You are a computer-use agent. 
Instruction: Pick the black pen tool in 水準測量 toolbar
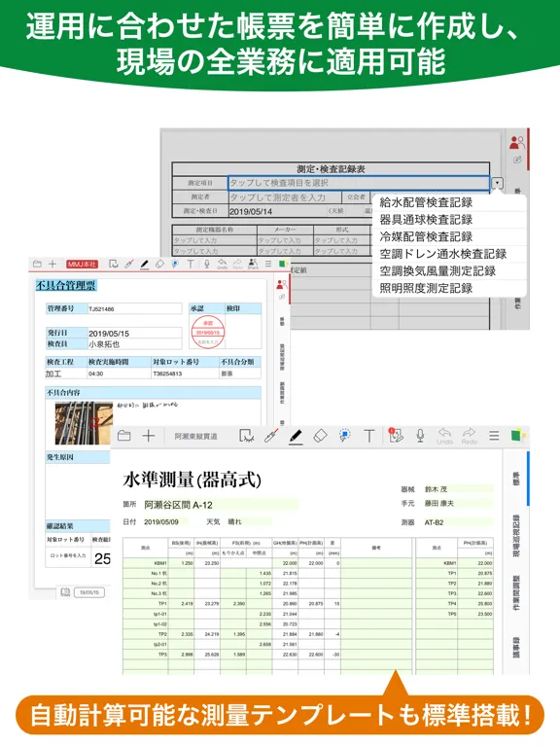[296, 437]
